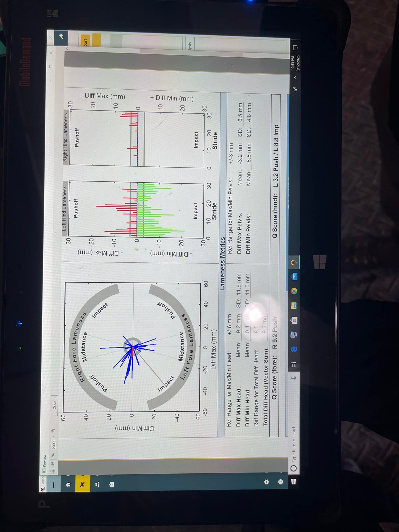This screenshot has height=532, width=399.
Task: Zoom out with the minus magnifier
Action: 53,431
